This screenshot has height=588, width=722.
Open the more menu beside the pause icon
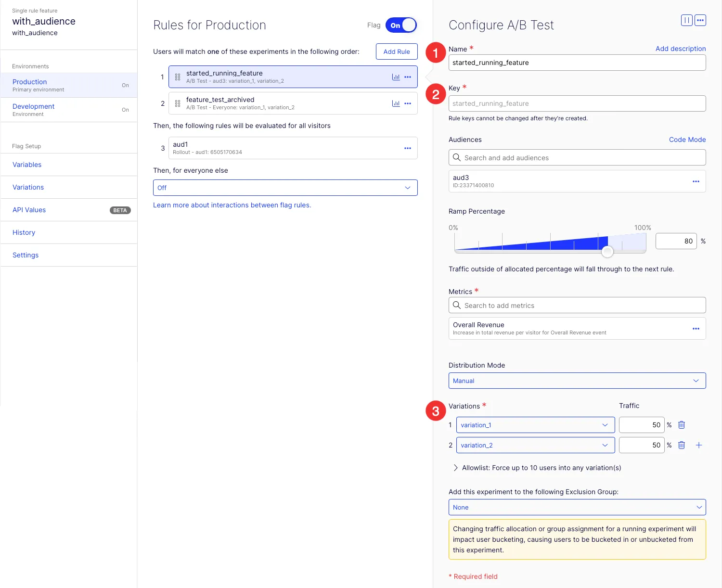point(700,20)
